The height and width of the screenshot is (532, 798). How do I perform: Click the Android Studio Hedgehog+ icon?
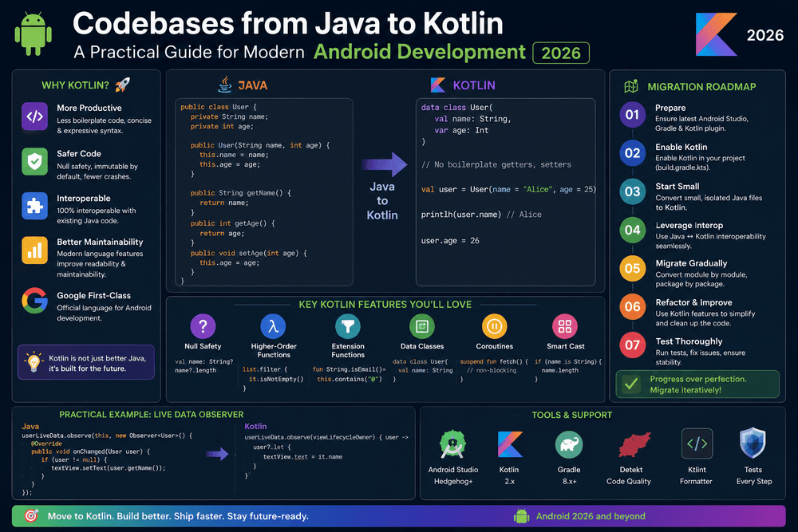[x=452, y=444]
